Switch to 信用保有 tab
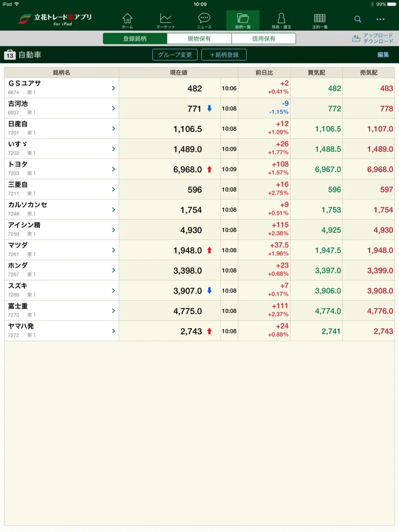 264,39
